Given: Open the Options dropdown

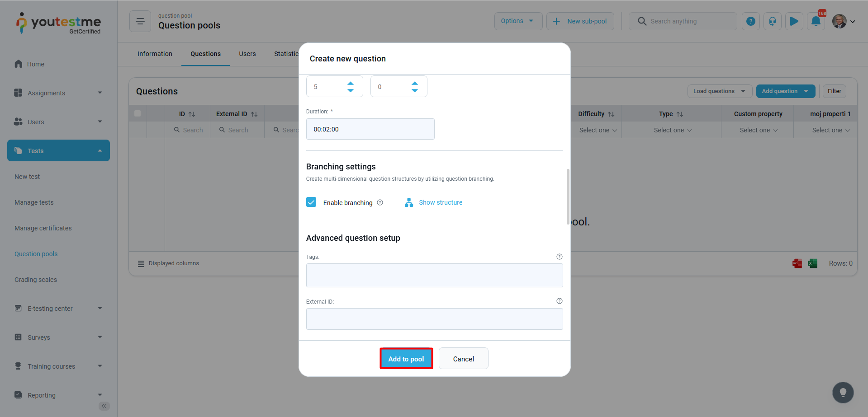Looking at the screenshot, I should (x=518, y=21).
